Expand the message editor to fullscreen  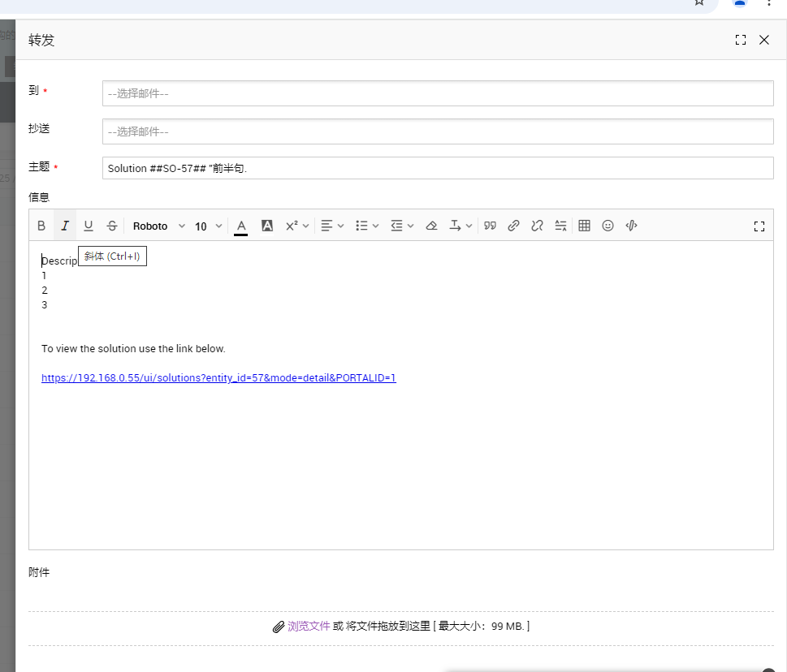click(759, 226)
